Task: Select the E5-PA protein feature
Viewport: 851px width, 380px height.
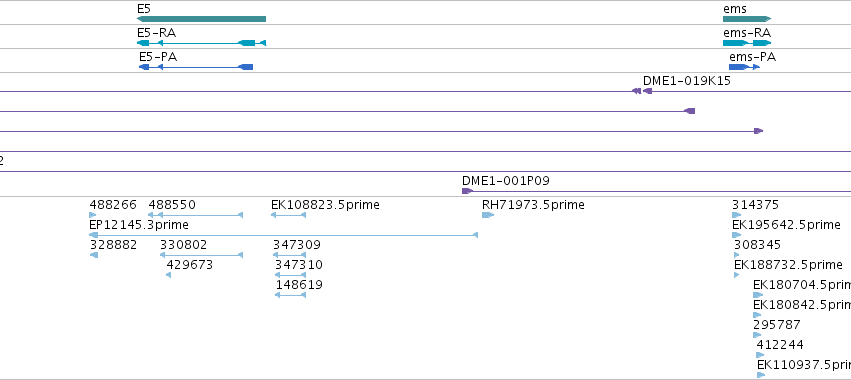Action: 196,67
